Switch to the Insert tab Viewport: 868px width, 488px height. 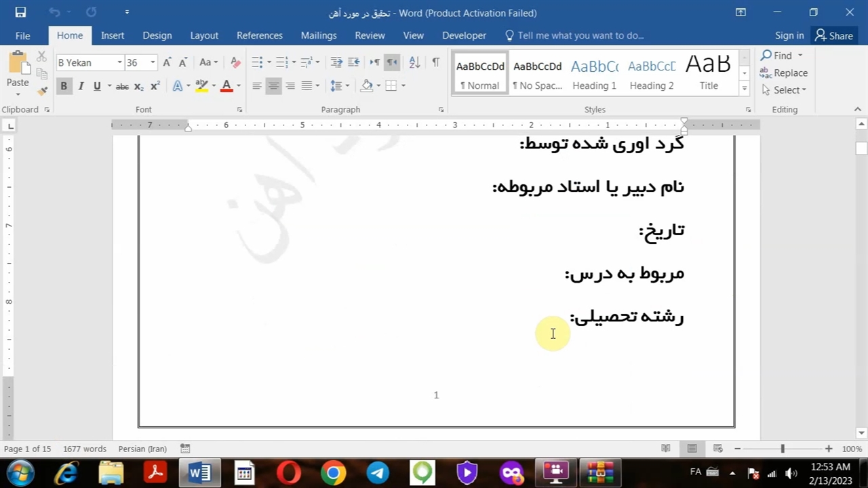coord(113,35)
